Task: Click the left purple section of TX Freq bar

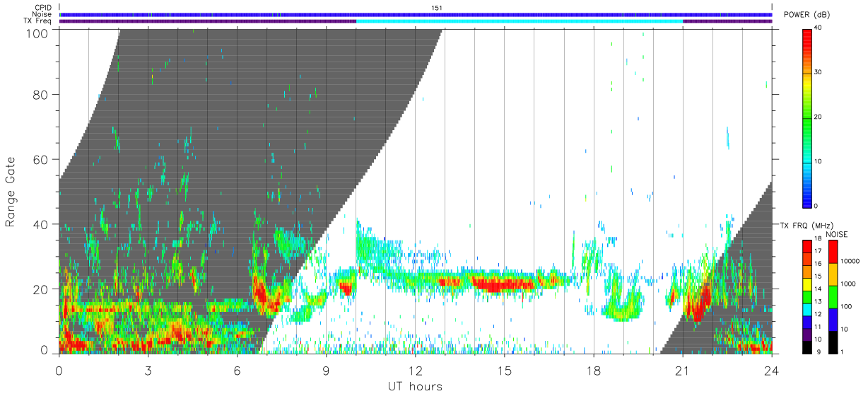Action: [208, 21]
